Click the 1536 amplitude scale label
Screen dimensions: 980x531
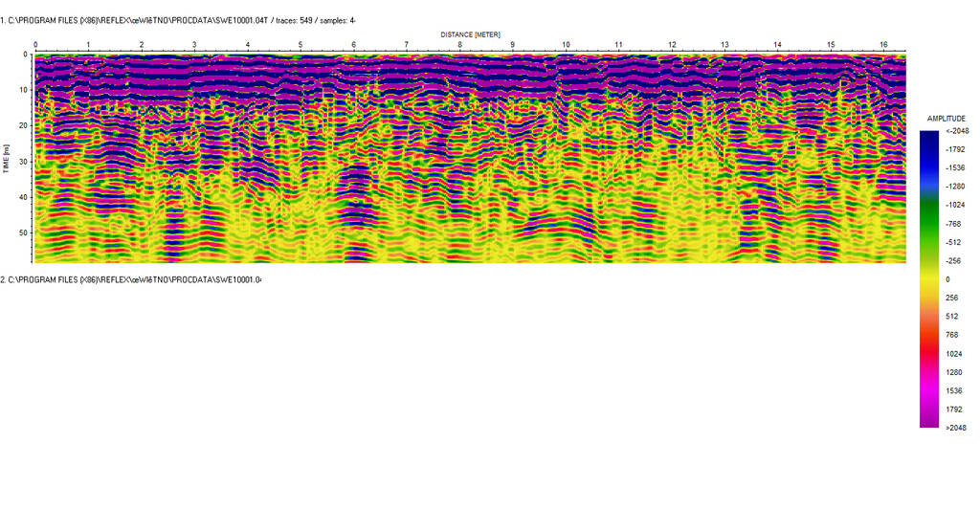[953, 390]
